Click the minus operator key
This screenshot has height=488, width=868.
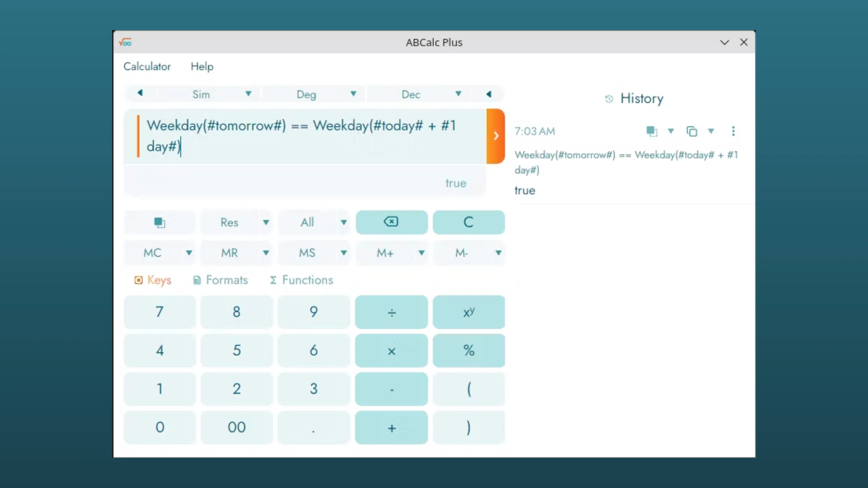[x=392, y=389]
